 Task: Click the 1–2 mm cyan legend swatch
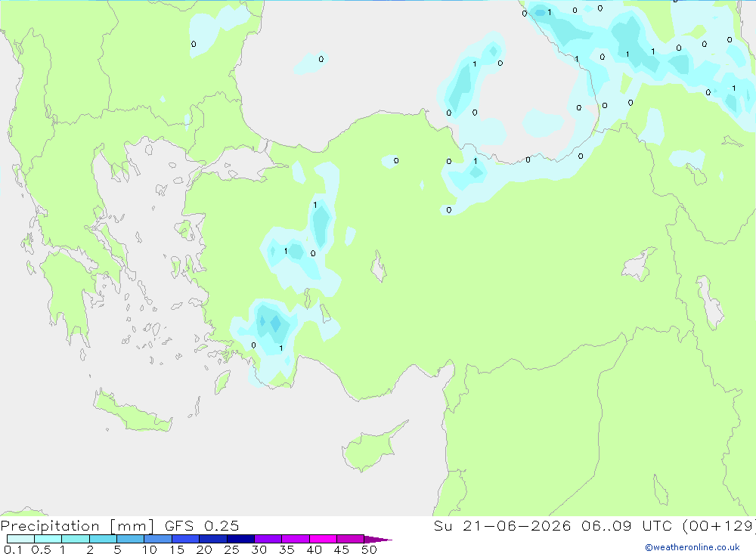click(76, 539)
